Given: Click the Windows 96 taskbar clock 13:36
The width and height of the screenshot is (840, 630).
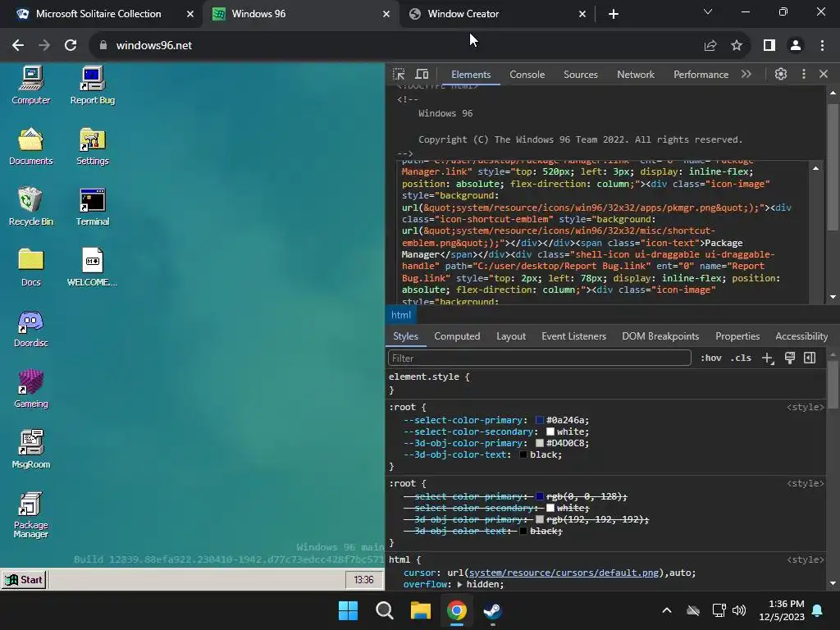Looking at the screenshot, I should point(363,580).
